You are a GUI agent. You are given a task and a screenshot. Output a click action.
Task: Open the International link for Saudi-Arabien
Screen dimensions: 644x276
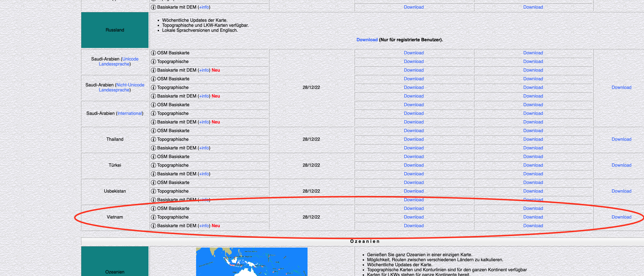point(130,113)
